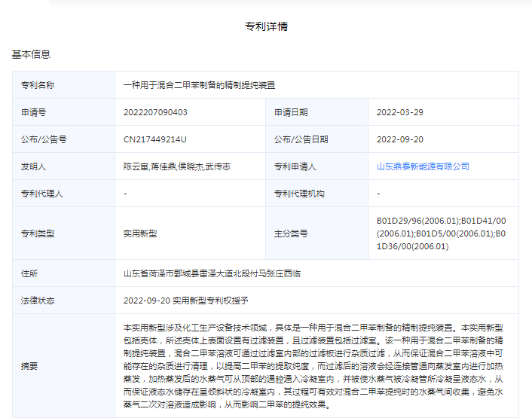Click the classification codes starting with B01D29/96

click(441, 233)
